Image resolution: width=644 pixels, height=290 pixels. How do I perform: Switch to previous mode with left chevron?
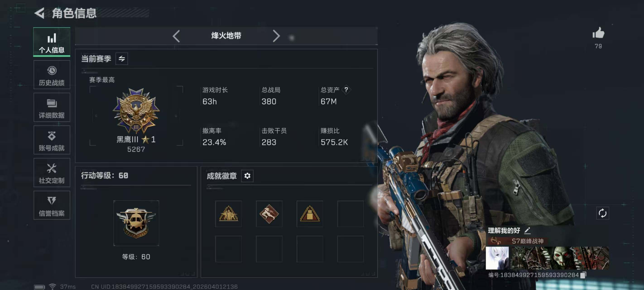click(176, 36)
